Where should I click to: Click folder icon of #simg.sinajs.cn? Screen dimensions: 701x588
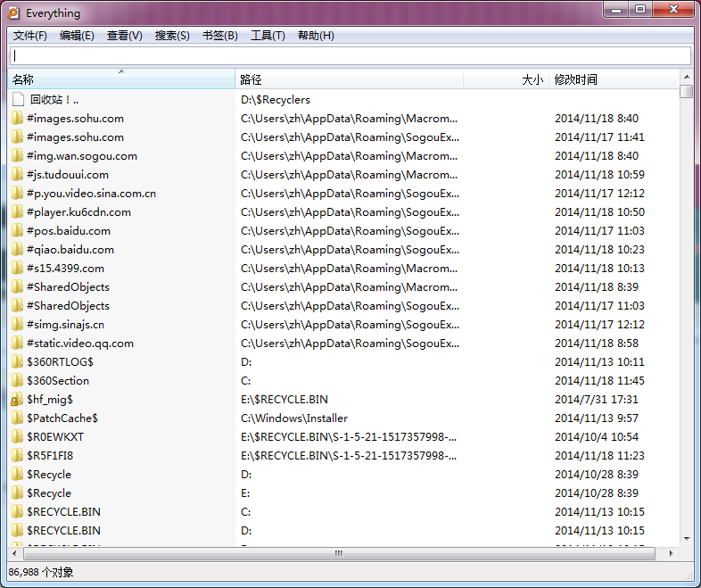17,324
